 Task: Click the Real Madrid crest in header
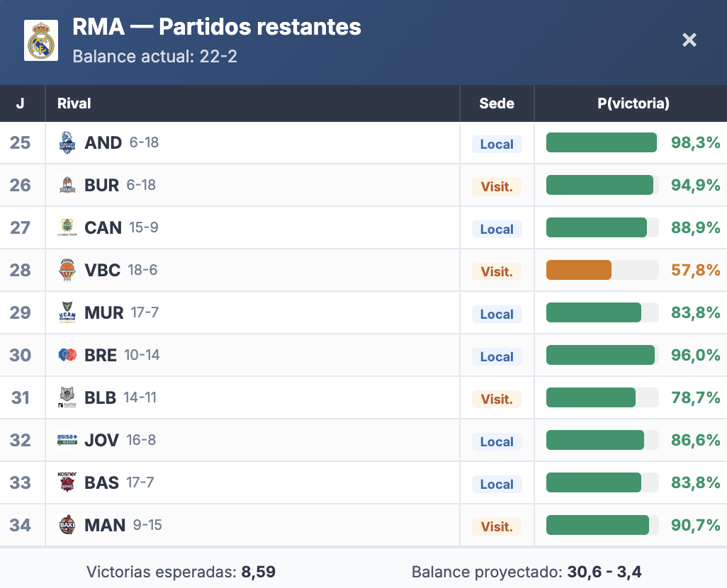coord(41,40)
